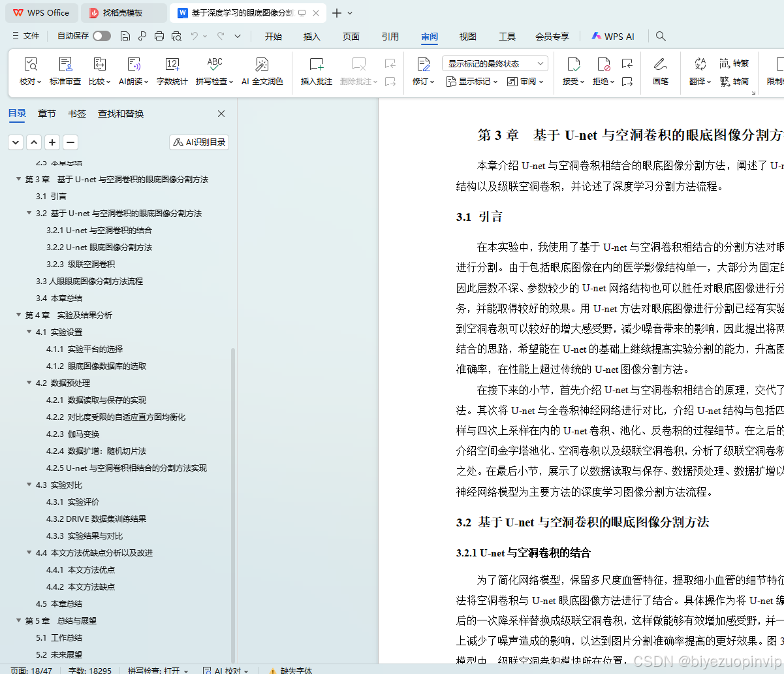The width and height of the screenshot is (784, 674).
Task: Open the 工具 ribbon tab
Action: (x=507, y=37)
